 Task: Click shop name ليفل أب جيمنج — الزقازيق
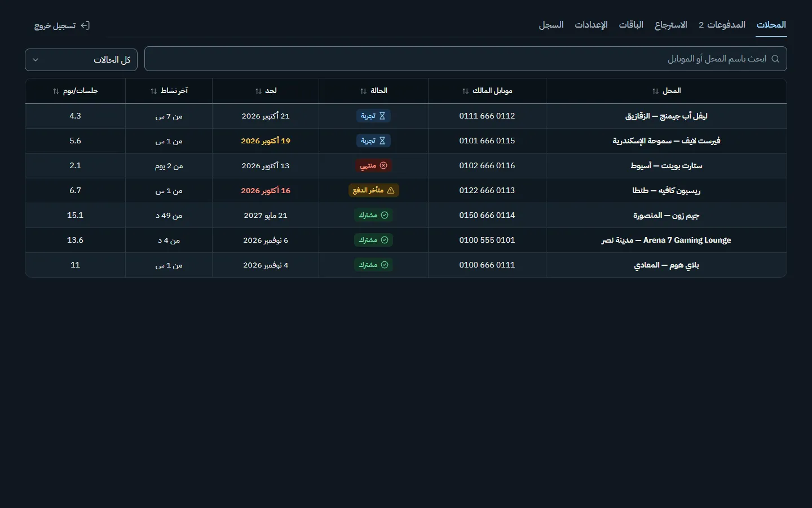tap(666, 116)
